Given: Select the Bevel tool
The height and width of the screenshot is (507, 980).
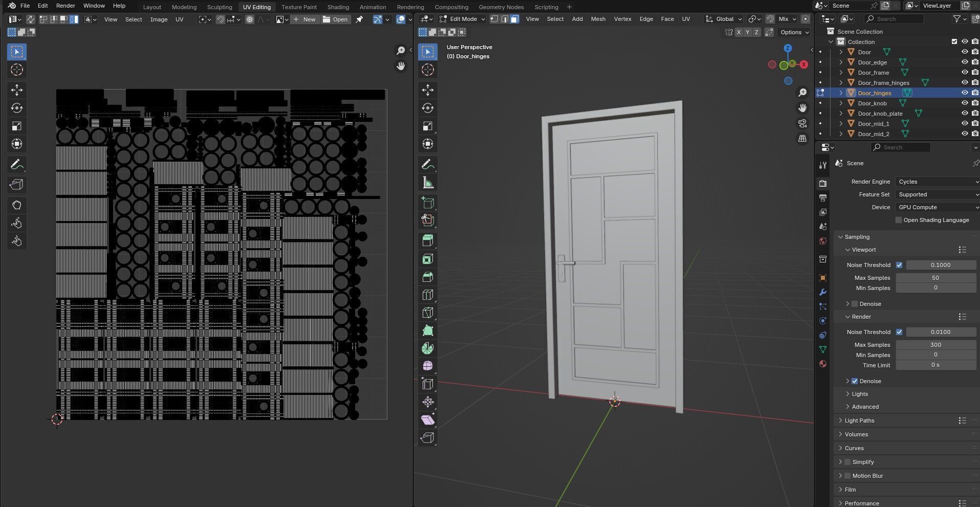Looking at the screenshot, I should [428, 277].
